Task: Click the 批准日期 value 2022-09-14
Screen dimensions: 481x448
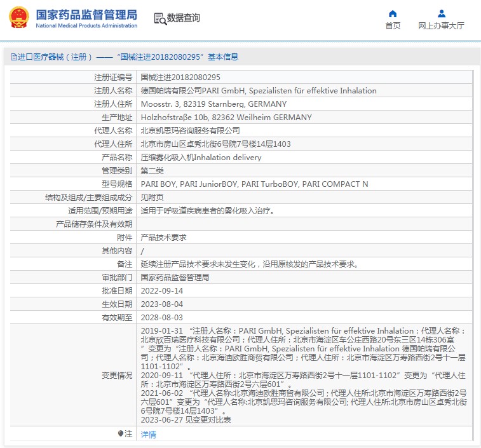Action: point(161,291)
